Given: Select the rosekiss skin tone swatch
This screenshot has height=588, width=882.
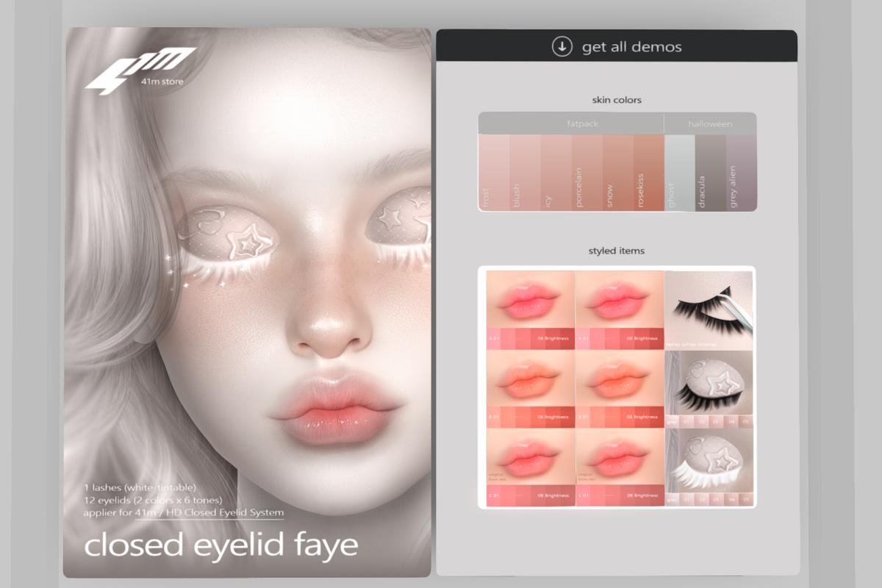Looking at the screenshot, I should (648, 173).
